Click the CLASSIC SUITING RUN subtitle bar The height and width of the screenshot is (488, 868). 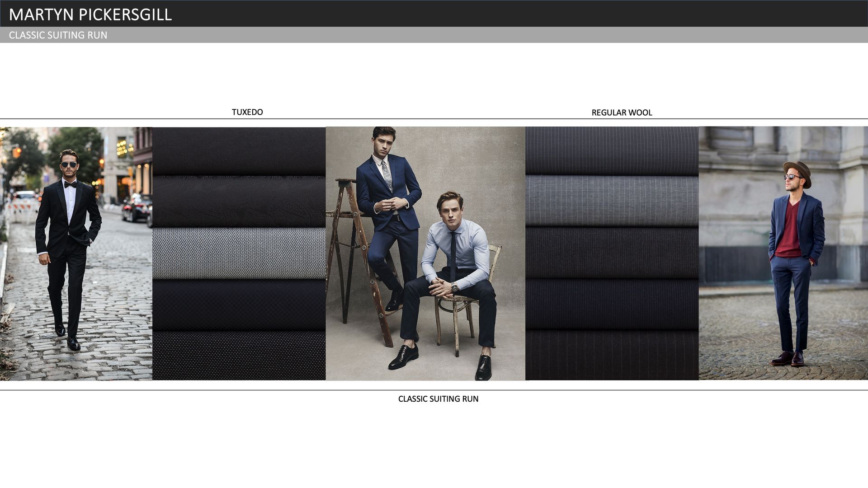coord(58,35)
